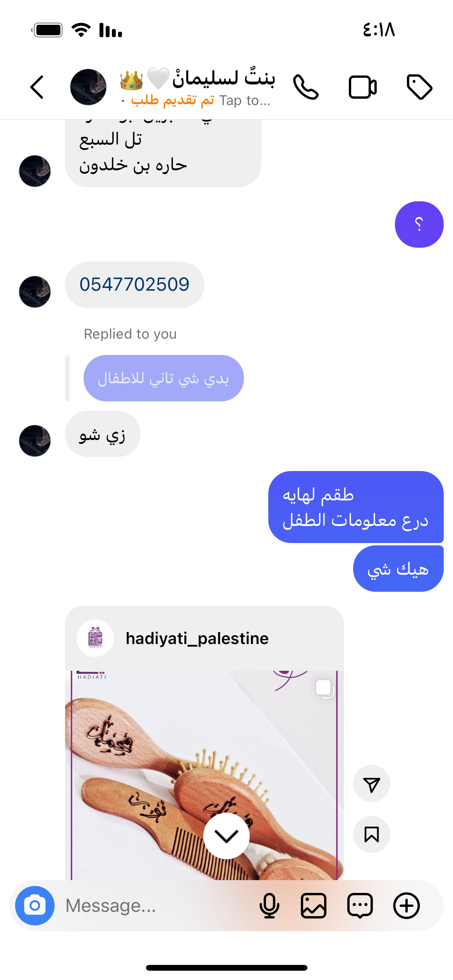Start a voice call with phone icon
Image resolution: width=453 pixels, height=980 pixels.
coord(305,87)
